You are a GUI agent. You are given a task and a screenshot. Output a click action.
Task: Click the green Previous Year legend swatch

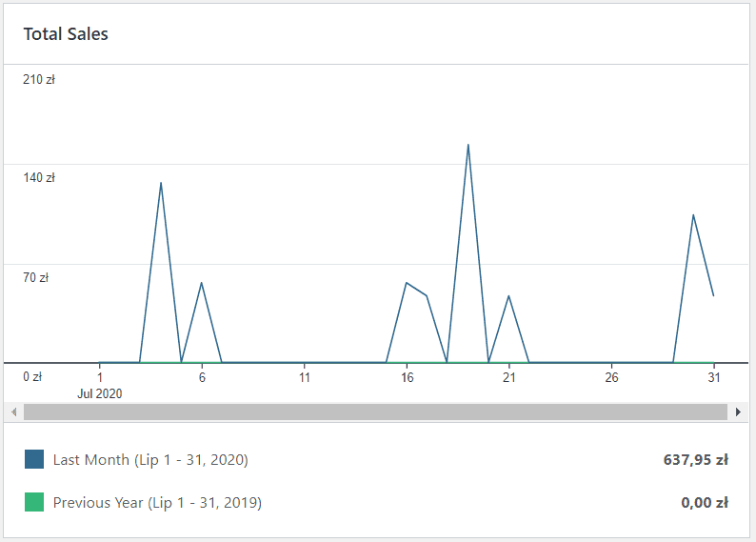coord(34,503)
